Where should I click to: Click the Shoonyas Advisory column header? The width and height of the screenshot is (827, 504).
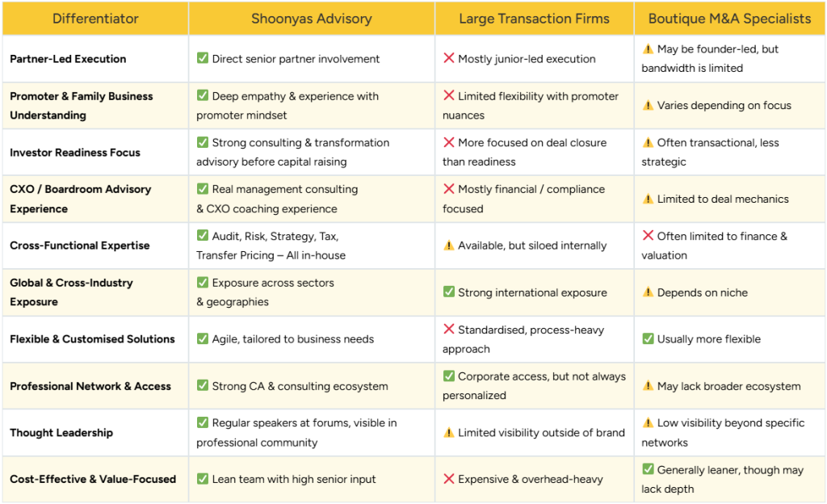point(312,19)
